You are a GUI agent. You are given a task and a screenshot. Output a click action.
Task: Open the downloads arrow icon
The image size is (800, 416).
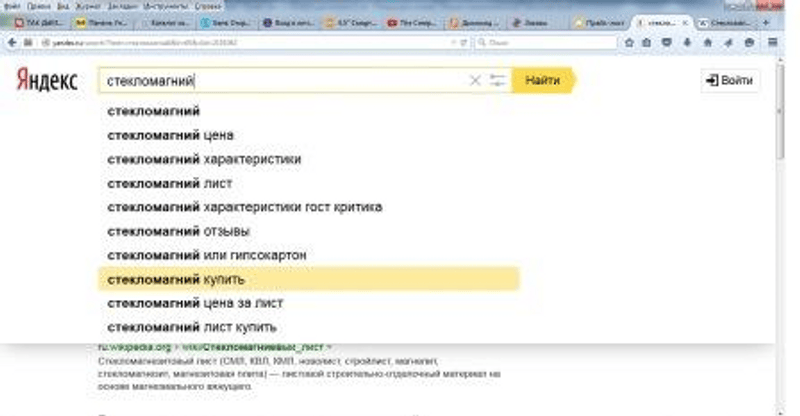[687, 43]
